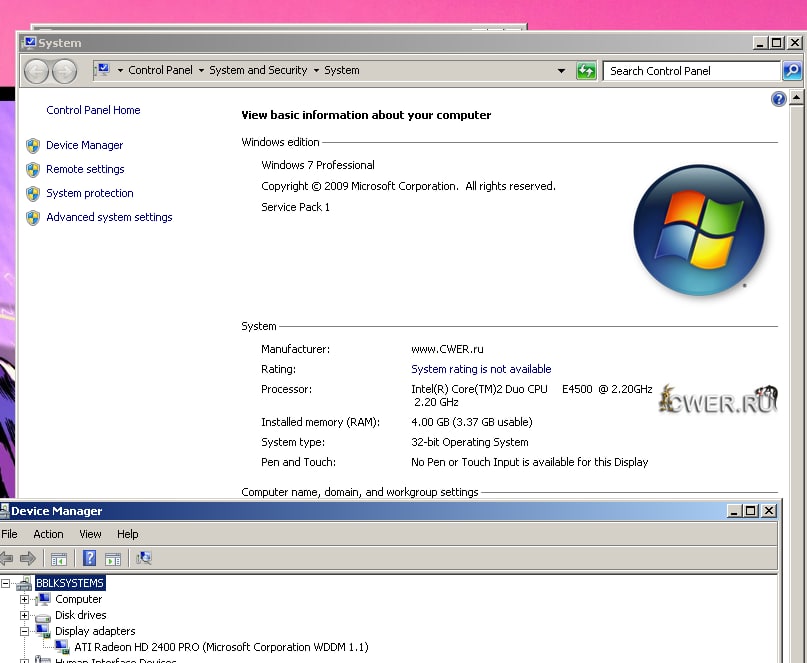Open the dropdown arrow before Control Panel breadcrumb
Screen dimensions: 807x663
120,71
